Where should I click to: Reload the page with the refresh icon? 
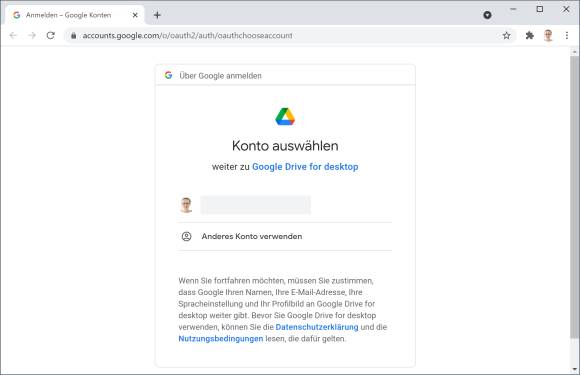coord(51,36)
